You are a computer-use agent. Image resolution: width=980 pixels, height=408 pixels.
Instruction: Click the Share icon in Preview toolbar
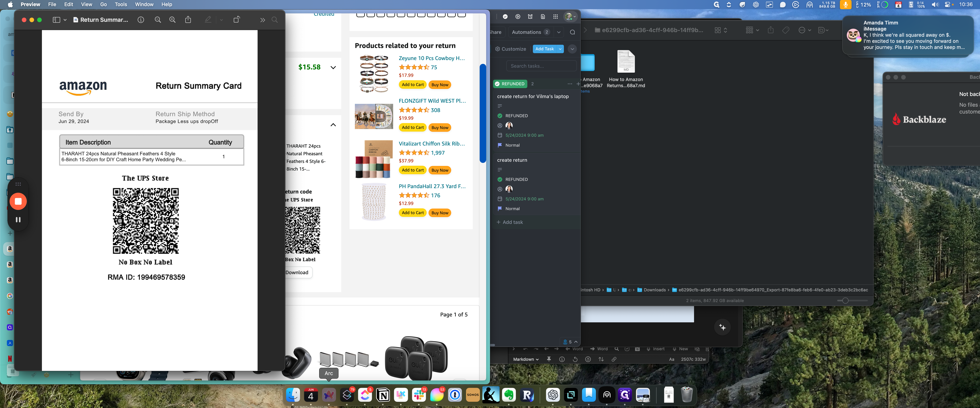coord(188,20)
